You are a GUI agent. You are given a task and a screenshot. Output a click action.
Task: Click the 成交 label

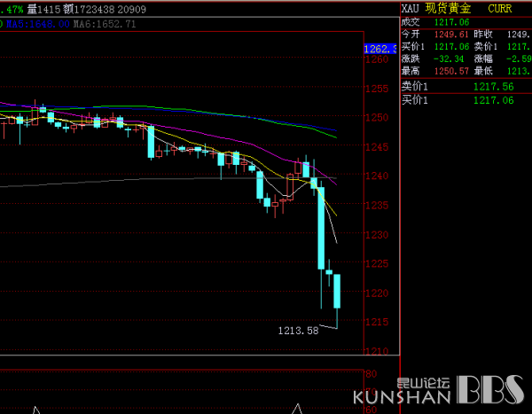tap(411, 22)
